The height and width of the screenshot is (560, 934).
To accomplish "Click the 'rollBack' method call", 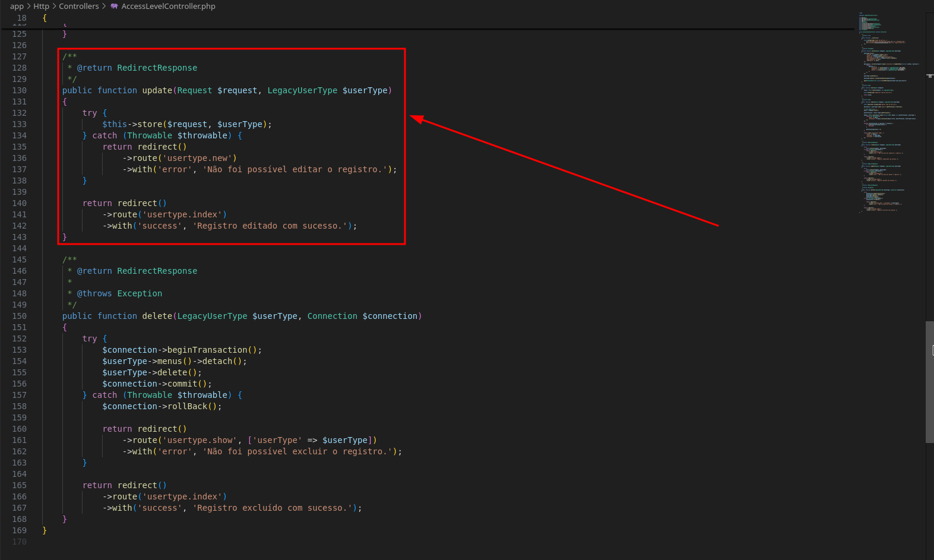I will 188,406.
